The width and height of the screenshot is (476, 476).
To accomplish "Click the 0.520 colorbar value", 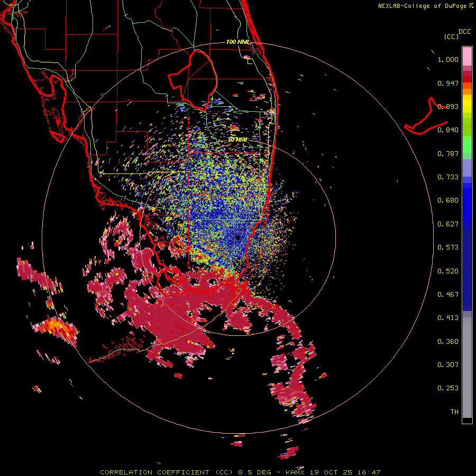I will (x=448, y=271).
